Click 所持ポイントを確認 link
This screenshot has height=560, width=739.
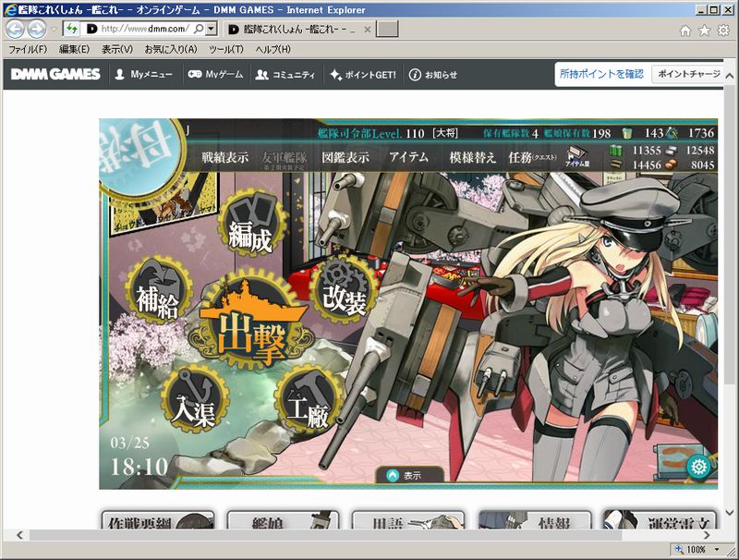601,74
